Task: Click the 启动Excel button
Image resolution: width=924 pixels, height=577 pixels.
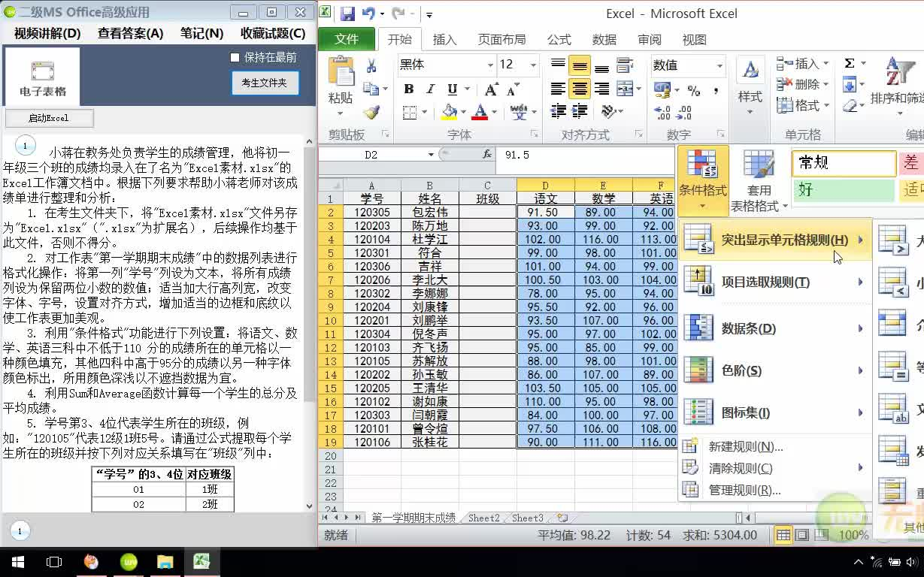Action: [x=51, y=118]
